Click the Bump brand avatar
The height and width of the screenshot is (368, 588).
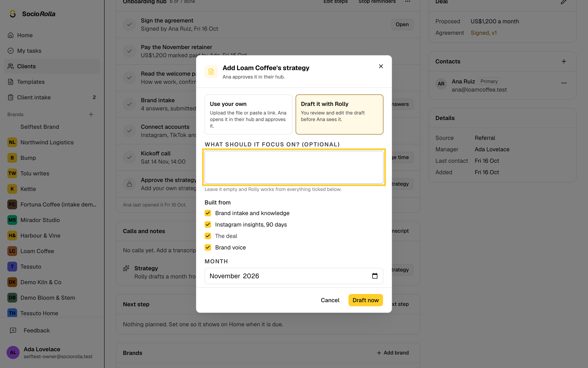click(x=12, y=158)
